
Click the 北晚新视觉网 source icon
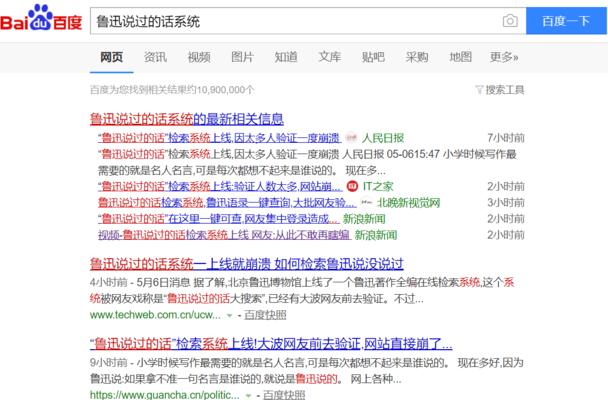(366, 202)
